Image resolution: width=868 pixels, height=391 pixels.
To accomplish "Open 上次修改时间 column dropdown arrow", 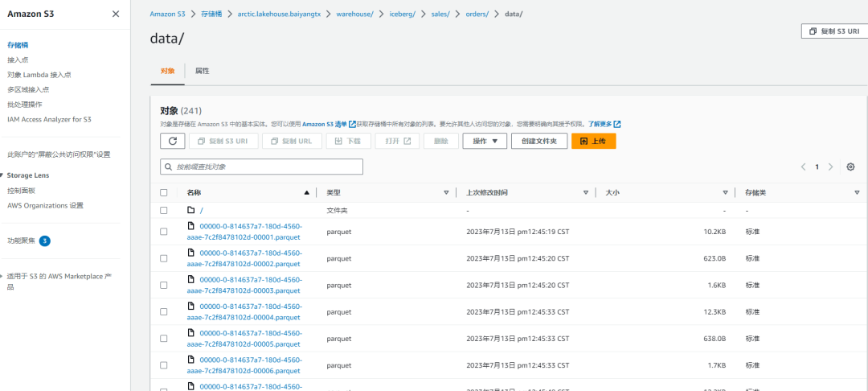I will (x=586, y=193).
